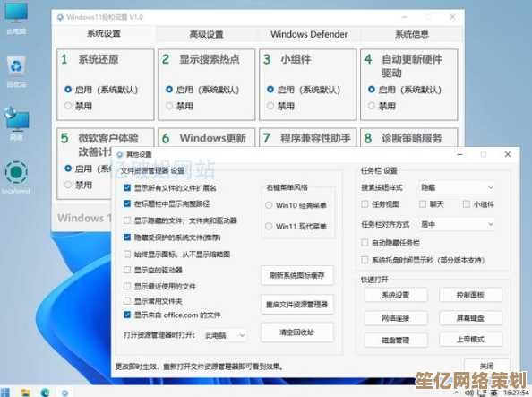Toggle 显示所有文件的文件扩展名 checkbox
This screenshot has width=532, height=397.
coord(127,187)
